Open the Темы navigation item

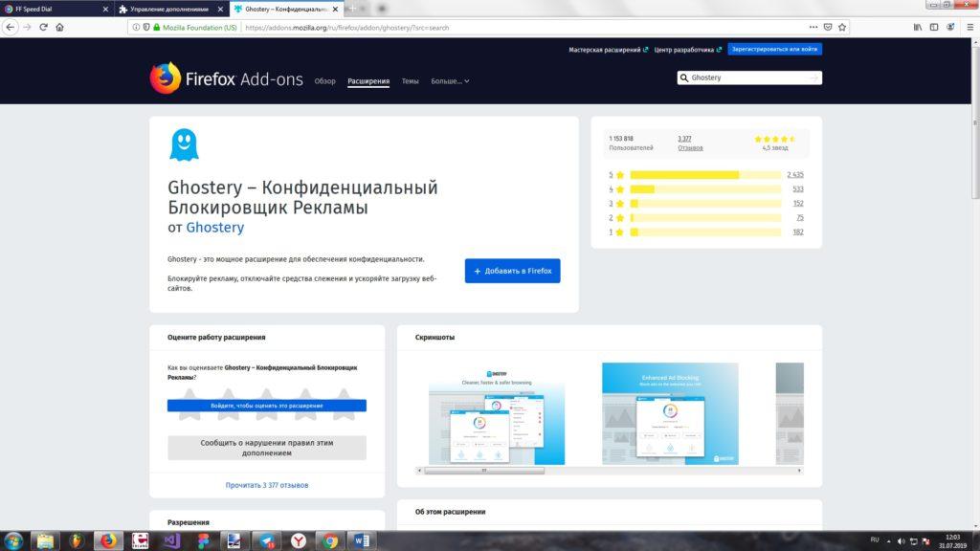click(410, 81)
